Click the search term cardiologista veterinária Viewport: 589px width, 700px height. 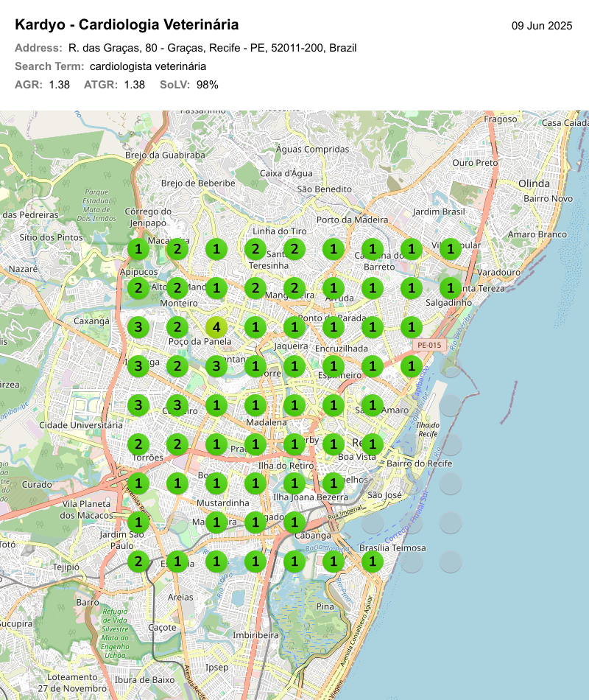(148, 66)
